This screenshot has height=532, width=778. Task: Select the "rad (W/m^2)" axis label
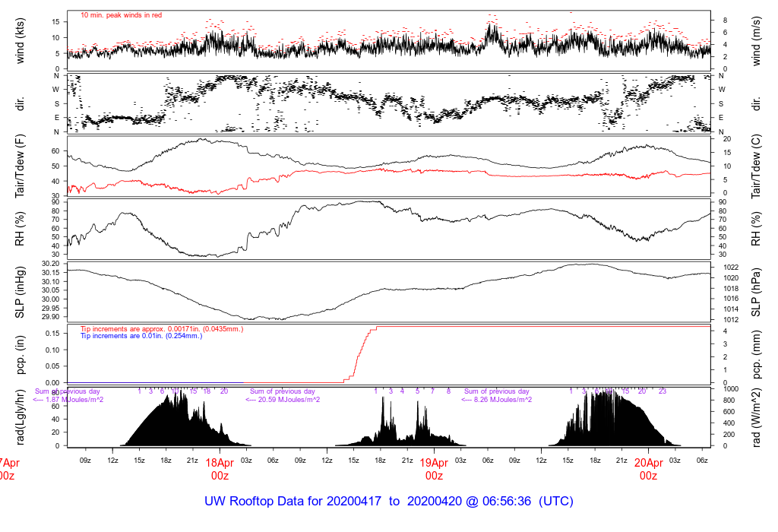(756, 417)
